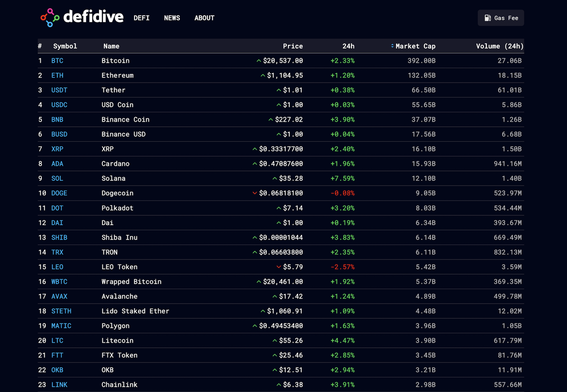The image size is (567, 392).
Task: Click the Gas Fee button
Action: 501,18
